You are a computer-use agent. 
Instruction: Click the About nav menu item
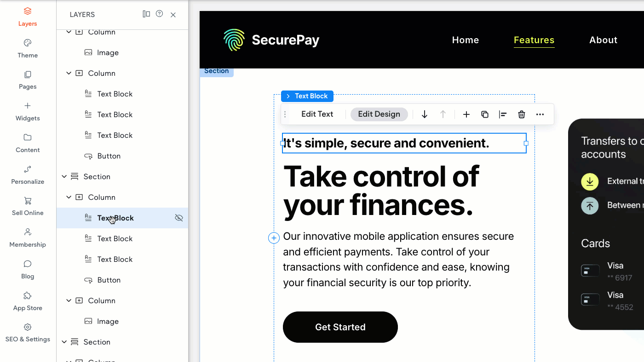[603, 40]
